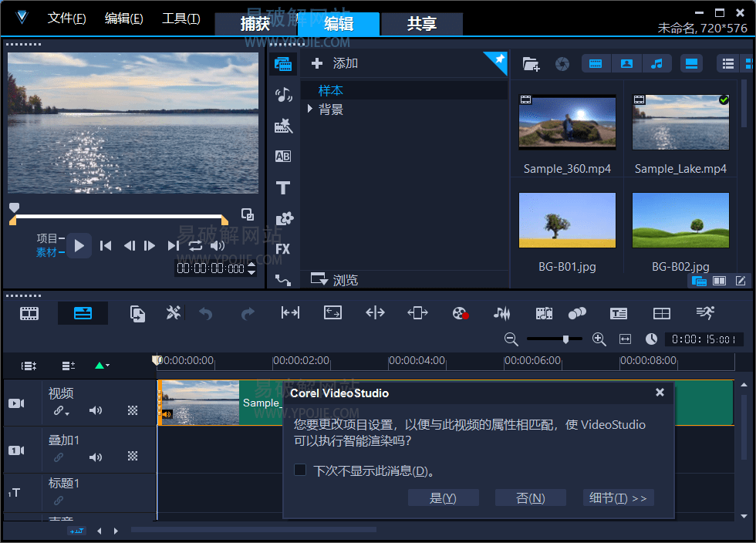Mute the 叠加1 track speaker

click(96, 457)
